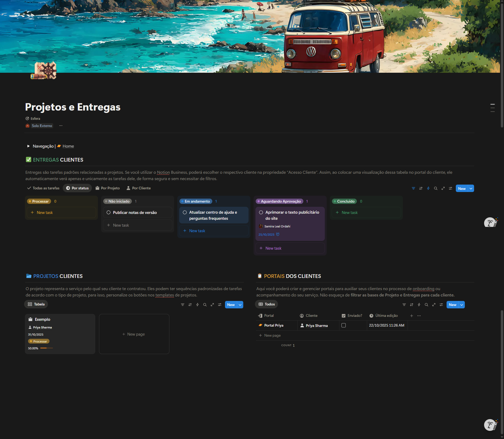Switch to the Por Projeto tab

point(107,188)
